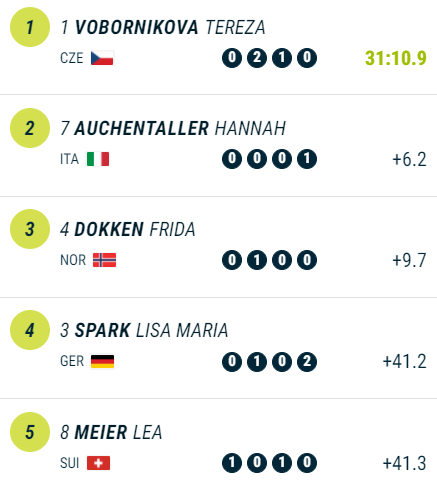The width and height of the screenshot is (437, 485).
Task: Click the winning time 31:10.9
Action: click(396, 58)
